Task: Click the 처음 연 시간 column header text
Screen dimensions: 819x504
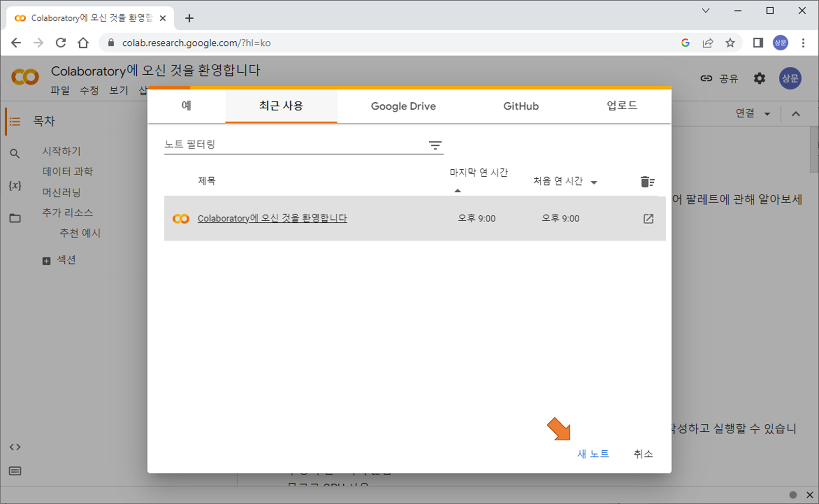Action: [558, 181]
